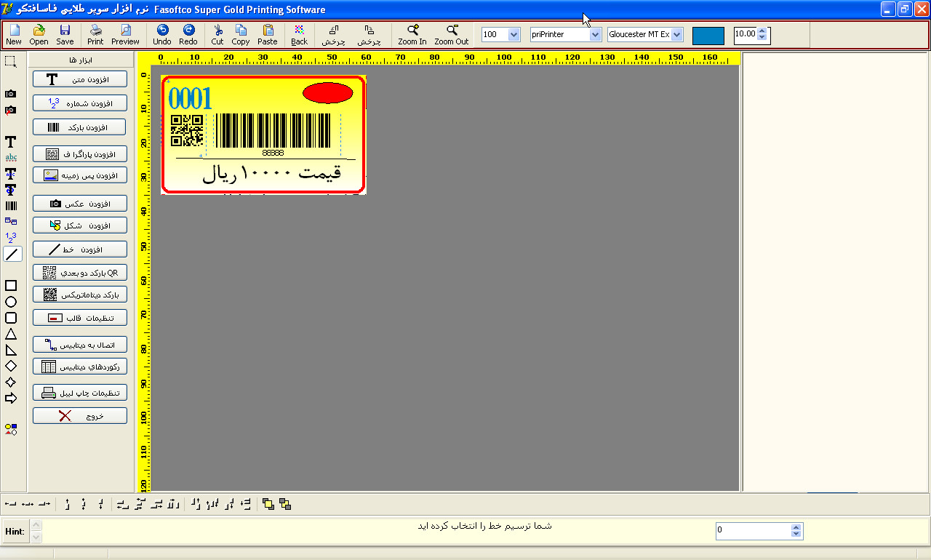
Task: Click the افزودن شکل add shape button
Action: [x=80, y=225]
